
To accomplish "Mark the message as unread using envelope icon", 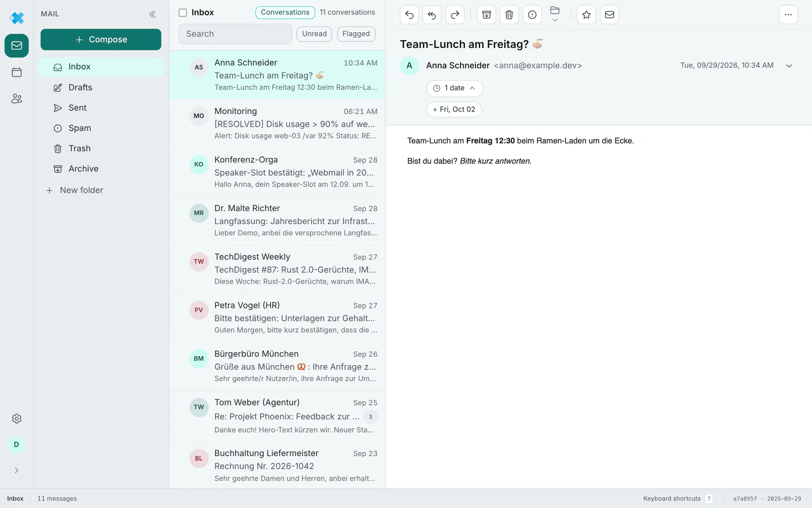I will pyautogui.click(x=610, y=15).
